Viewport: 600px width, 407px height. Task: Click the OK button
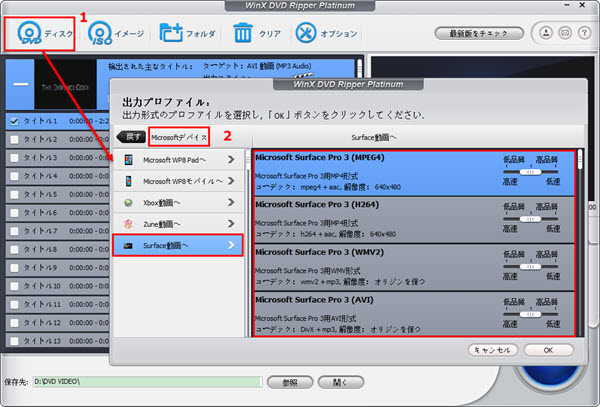pyautogui.click(x=548, y=350)
